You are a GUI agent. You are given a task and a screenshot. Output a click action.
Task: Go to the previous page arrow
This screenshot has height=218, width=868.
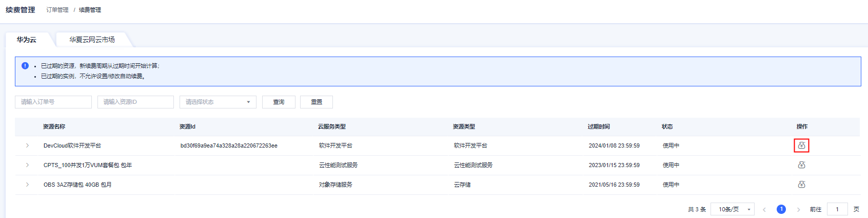coord(764,209)
